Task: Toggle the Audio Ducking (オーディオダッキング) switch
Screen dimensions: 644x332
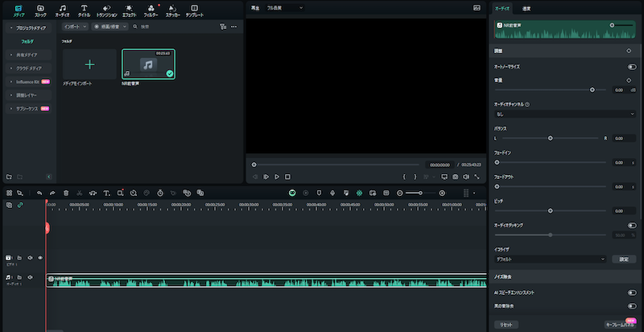Action: tap(632, 226)
